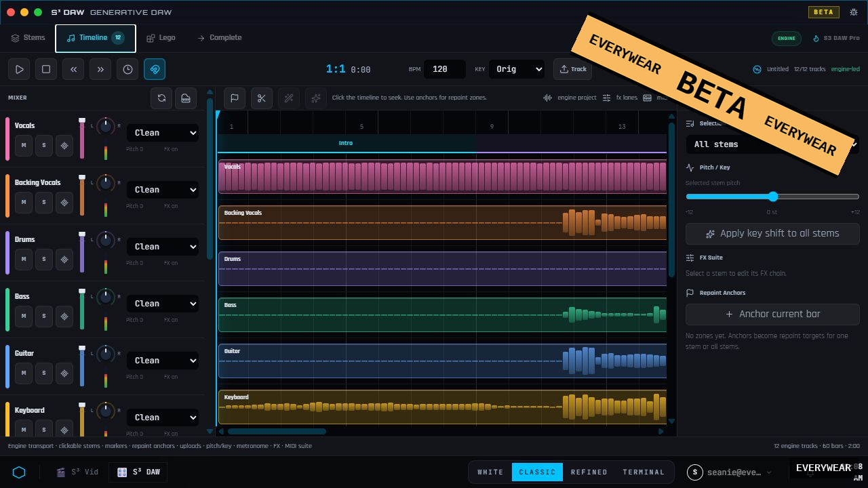Click the Track upload button
868x488 pixels.
[573, 69]
